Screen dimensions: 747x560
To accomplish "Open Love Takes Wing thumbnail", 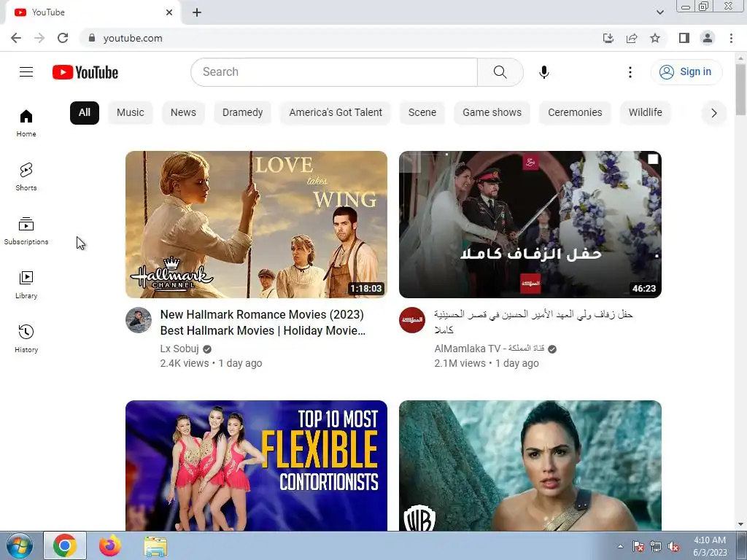I will click(x=256, y=225).
